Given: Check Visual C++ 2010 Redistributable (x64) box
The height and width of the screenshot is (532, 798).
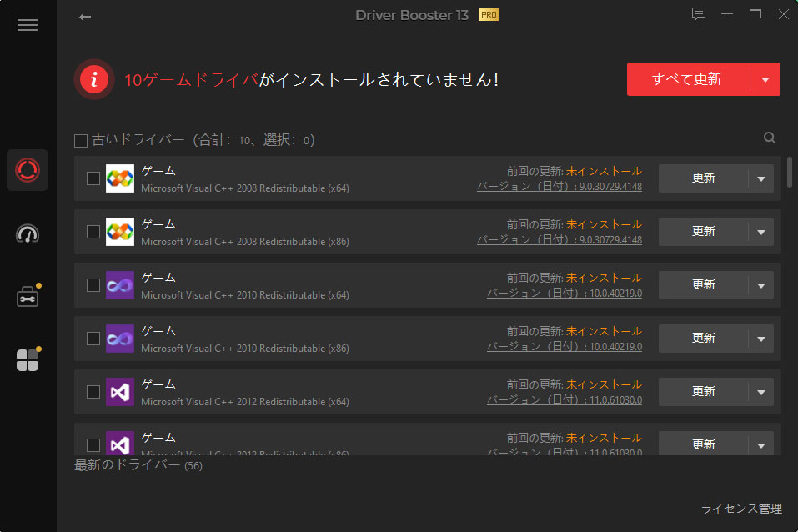Looking at the screenshot, I should point(93,285).
